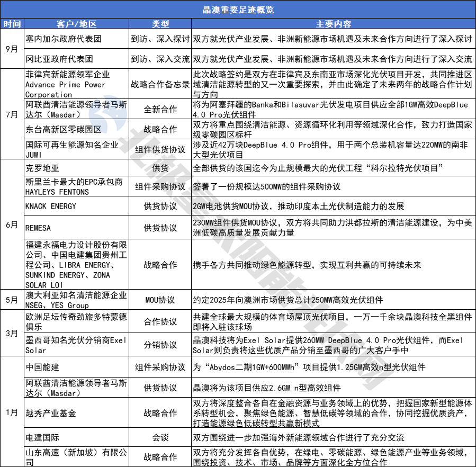Click content about 250MW高效光伏组件 for 澳洲
The height and width of the screenshot is (467, 476).
[334, 300]
